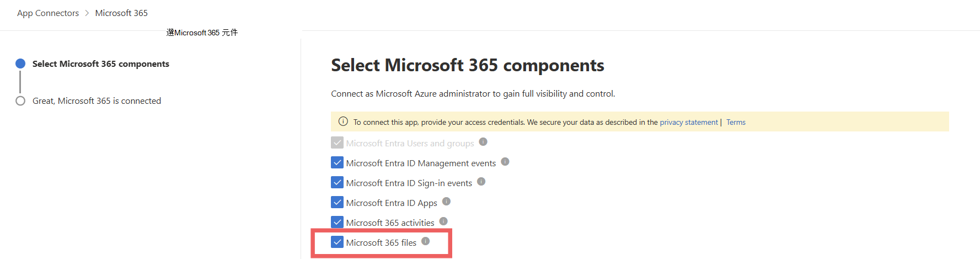Viewport: 980px width, 259px height.
Task: Toggle Microsoft Entra ID Sign-in events checkbox
Action: [337, 183]
